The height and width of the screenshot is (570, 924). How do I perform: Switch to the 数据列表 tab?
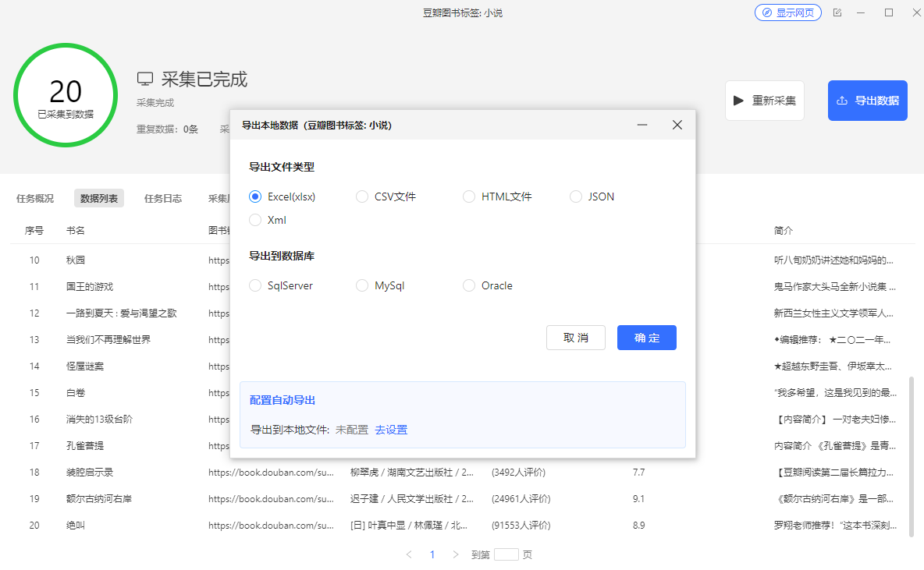99,198
